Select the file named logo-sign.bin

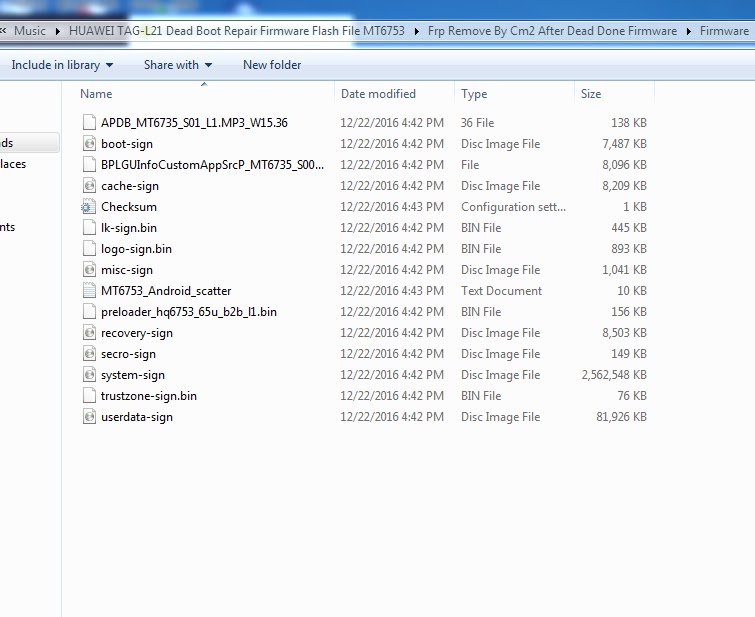click(136, 249)
